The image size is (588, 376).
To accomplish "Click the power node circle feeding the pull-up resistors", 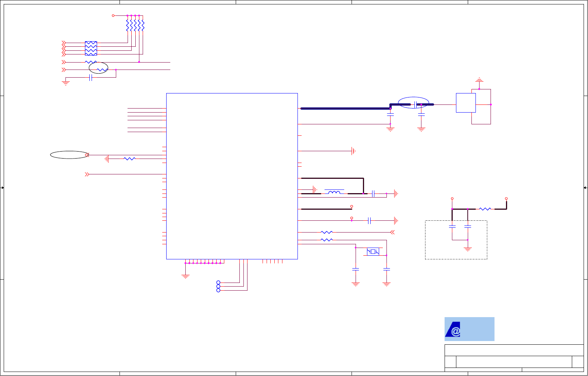I will (x=113, y=15).
